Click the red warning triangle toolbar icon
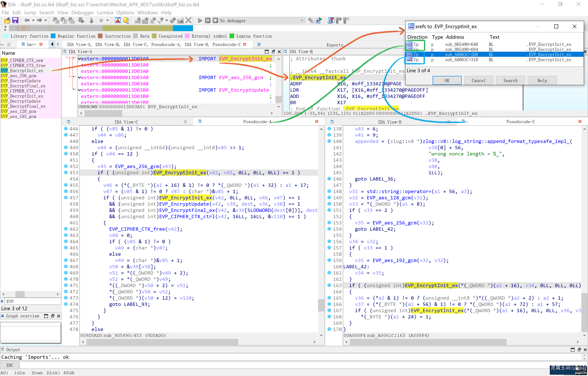The height and width of the screenshot is (376, 588). click(x=118, y=21)
